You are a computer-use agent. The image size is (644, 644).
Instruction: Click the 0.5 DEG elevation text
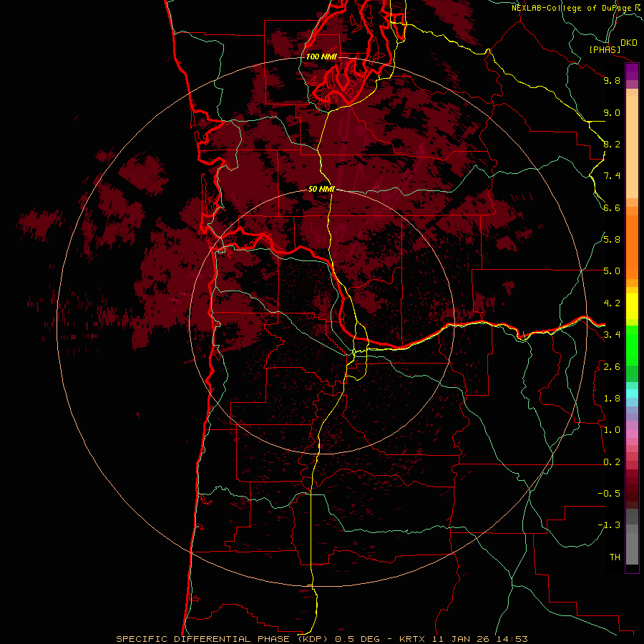(358, 639)
